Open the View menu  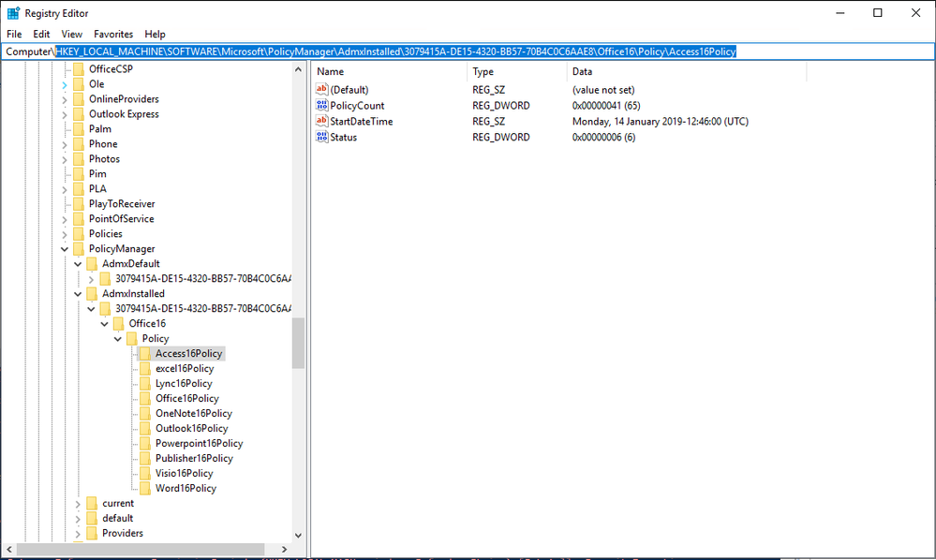(x=71, y=34)
